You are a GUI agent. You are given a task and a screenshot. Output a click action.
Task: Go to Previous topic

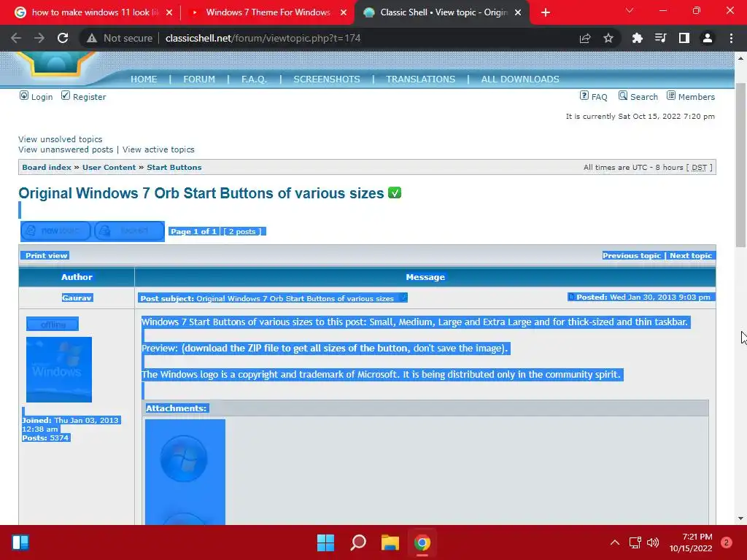(x=632, y=256)
